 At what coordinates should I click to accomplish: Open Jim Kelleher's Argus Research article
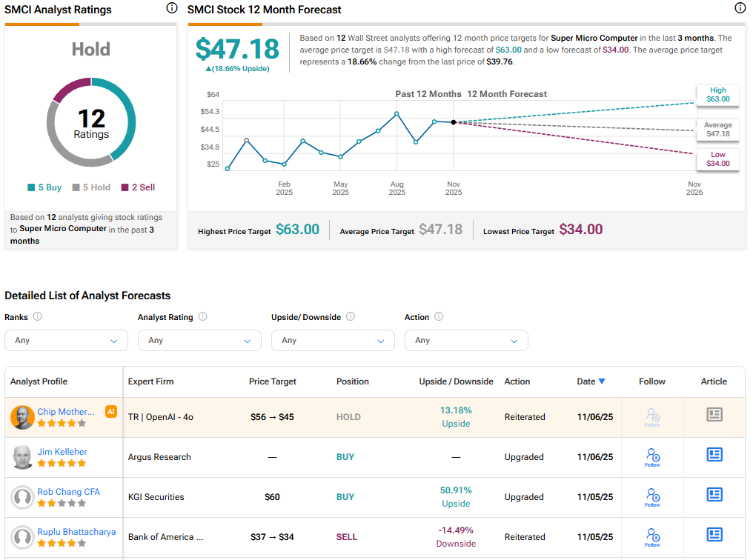tap(714, 455)
